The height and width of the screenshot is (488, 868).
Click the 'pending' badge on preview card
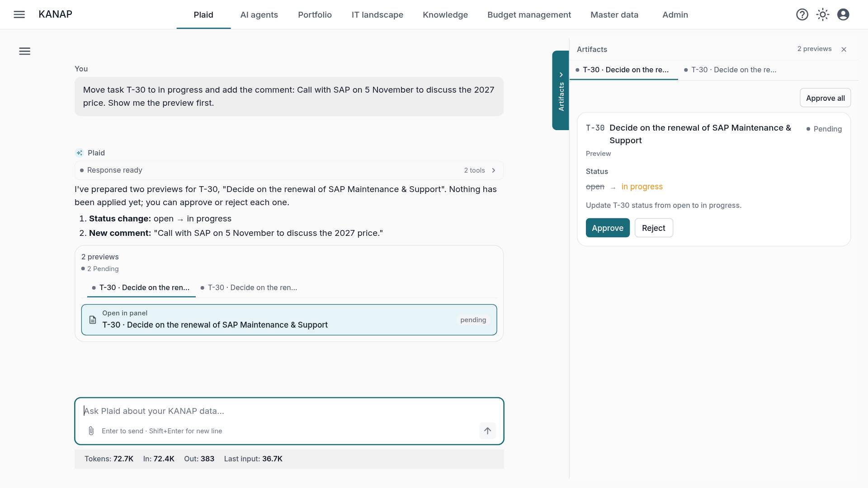(473, 320)
